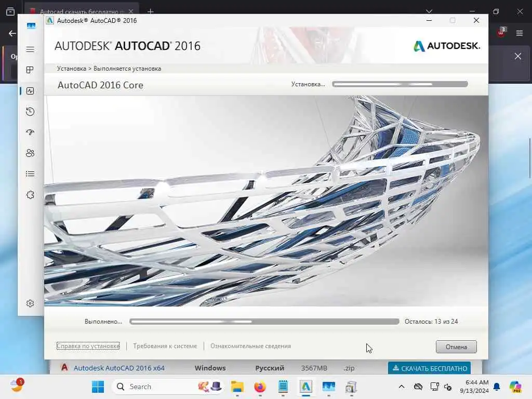This screenshot has width=532, height=399.
Task: Click the '3567MB' size text in browser
Action: pyautogui.click(x=314, y=368)
